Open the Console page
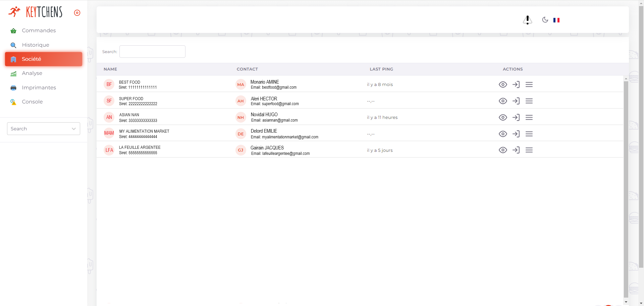The width and height of the screenshot is (644, 306). 32,102
